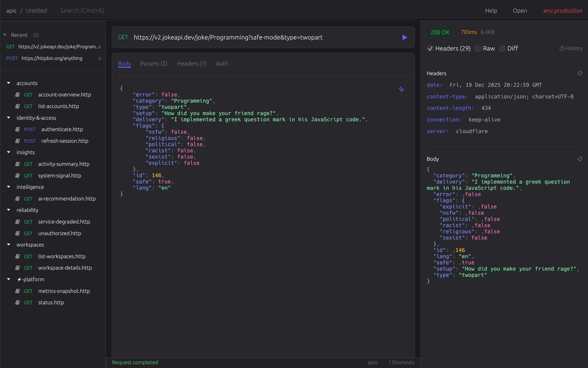Collapse the accounts folder
The image size is (588, 368).
point(9,83)
